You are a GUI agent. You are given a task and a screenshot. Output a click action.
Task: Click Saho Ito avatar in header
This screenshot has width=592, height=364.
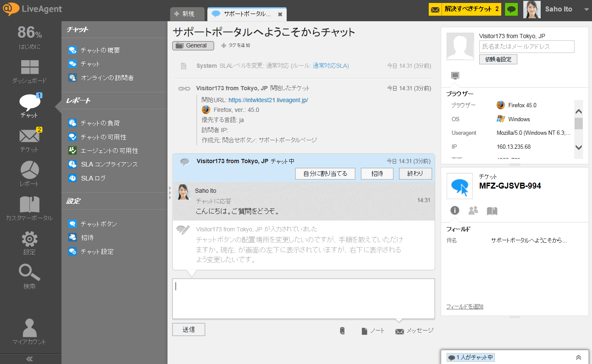[x=532, y=9]
